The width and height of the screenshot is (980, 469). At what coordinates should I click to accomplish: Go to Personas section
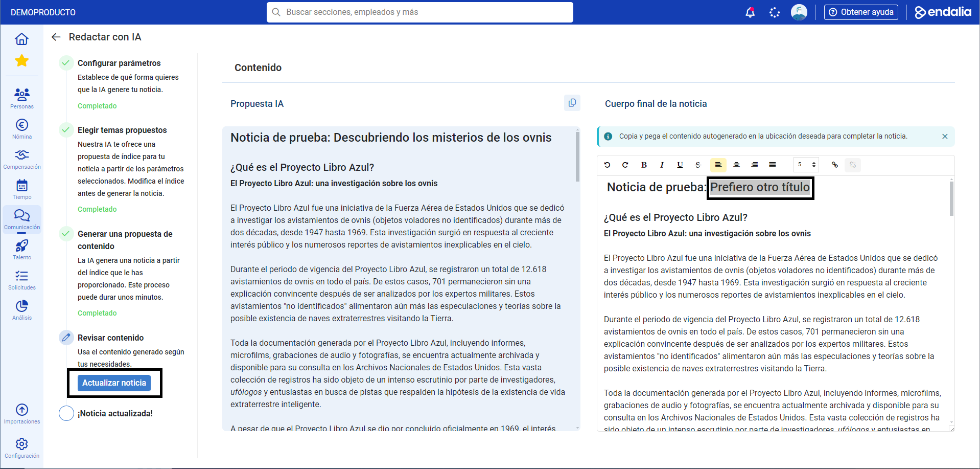[22, 98]
